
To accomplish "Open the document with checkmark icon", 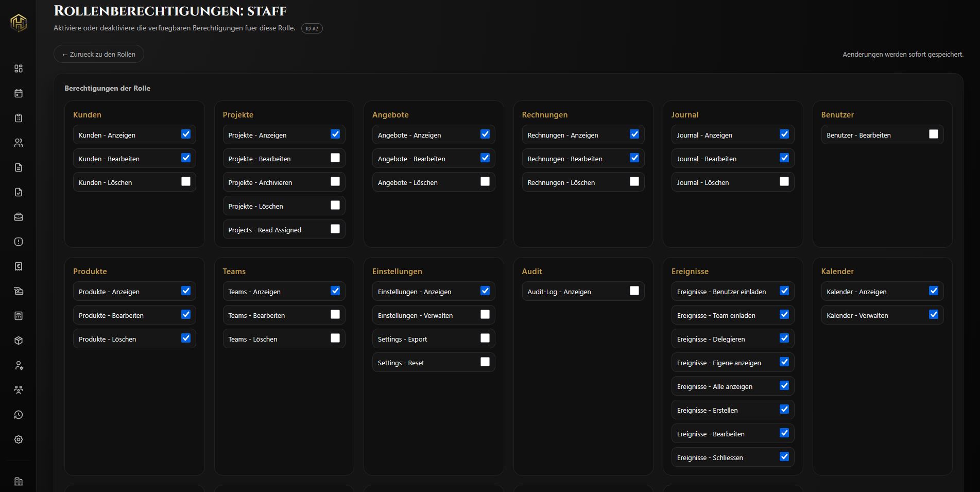I will (19, 192).
